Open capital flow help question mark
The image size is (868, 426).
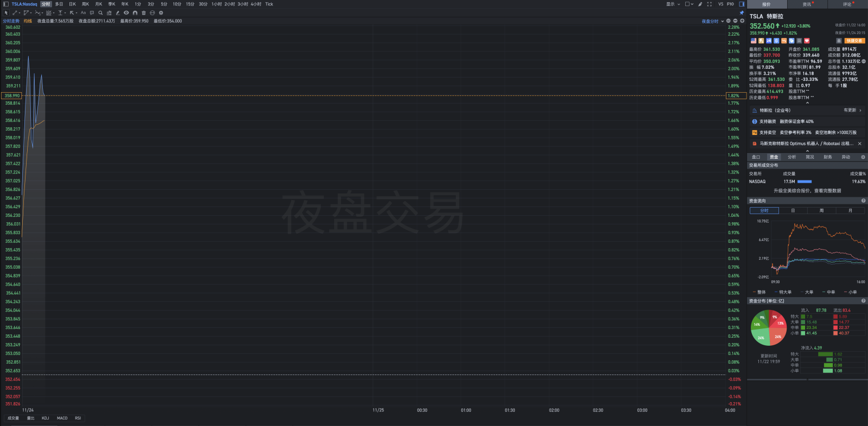[863, 201]
